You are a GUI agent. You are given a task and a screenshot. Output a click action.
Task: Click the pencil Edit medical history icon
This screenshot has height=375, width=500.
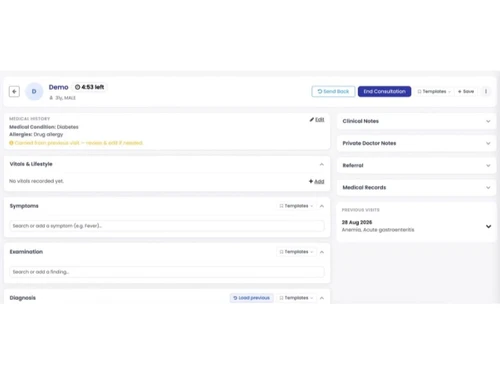(312, 119)
